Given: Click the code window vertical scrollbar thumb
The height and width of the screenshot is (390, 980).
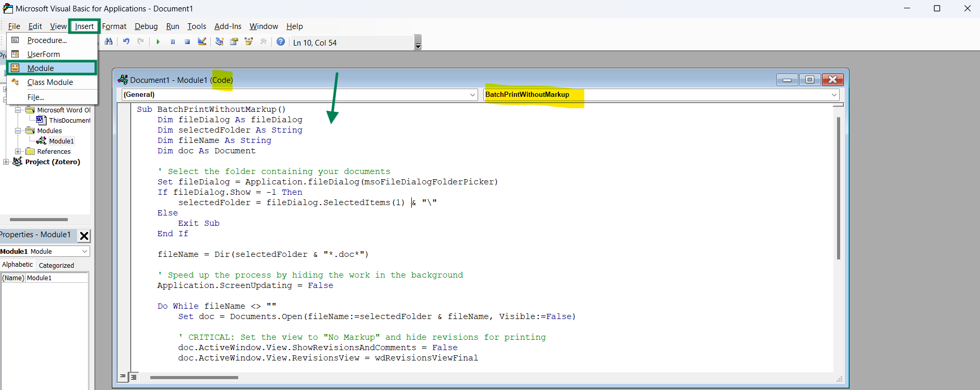Looking at the screenshot, I should 838,188.
